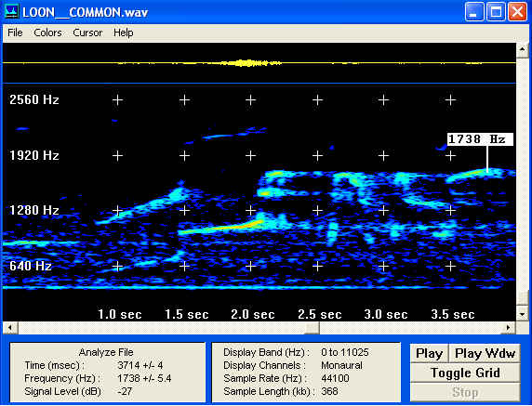Click the Play button
The height and width of the screenshot is (406, 532).
pyautogui.click(x=429, y=353)
